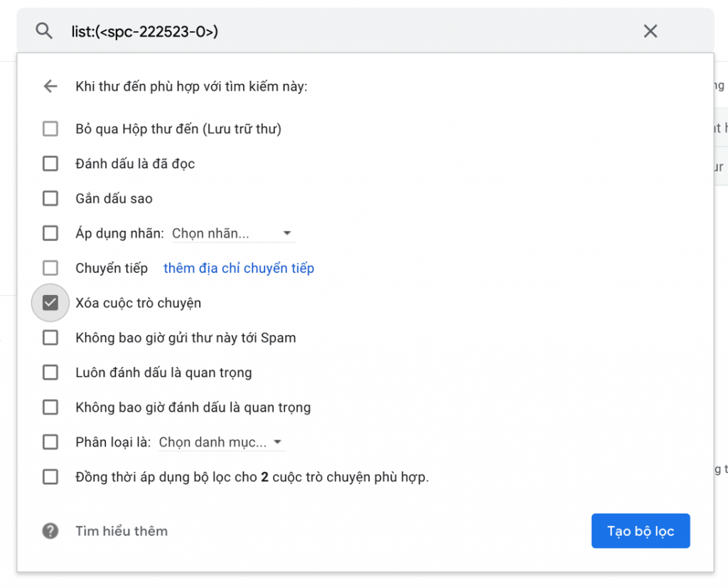Check 'Bỏ qua Hộp thư đến (Lưu trữ thư)'

coord(50,129)
